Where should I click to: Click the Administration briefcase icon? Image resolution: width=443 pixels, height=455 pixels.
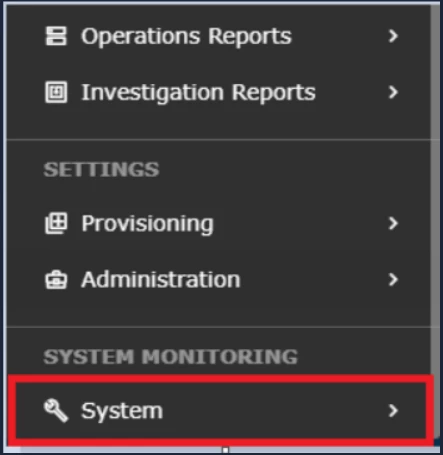56,279
